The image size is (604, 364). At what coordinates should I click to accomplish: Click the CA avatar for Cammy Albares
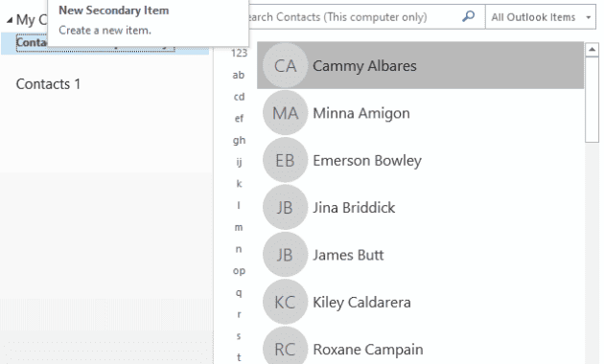(x=286, y=66)
